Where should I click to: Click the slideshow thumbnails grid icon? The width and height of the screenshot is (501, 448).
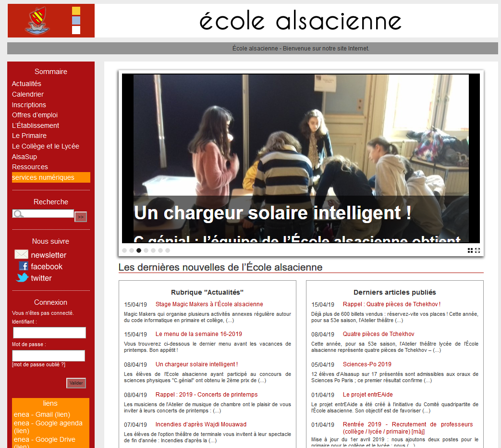(470, 250)
